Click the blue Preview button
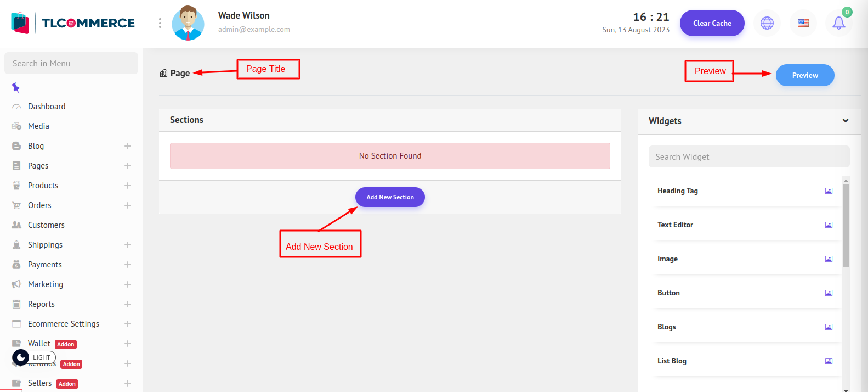 tap(804, 75)
